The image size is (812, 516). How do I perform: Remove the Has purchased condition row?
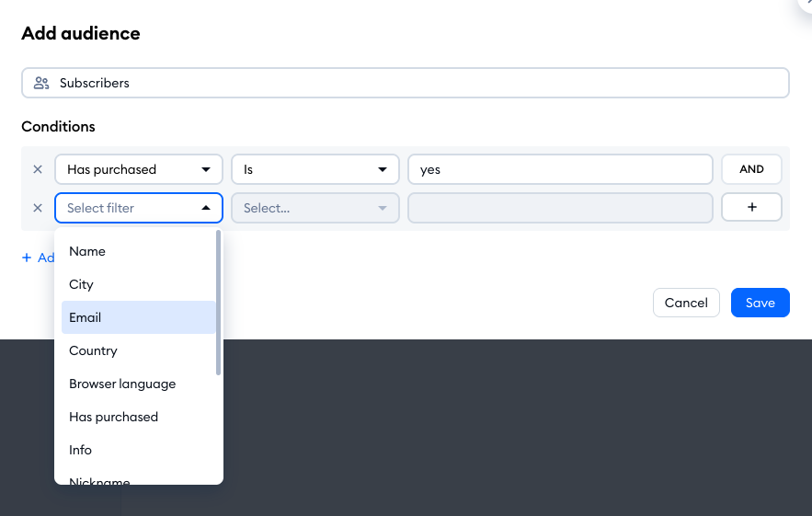[x=38, y=169]
